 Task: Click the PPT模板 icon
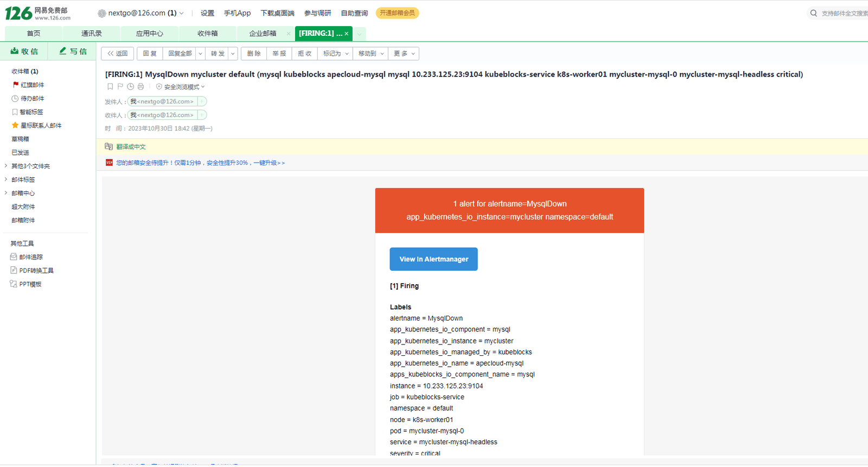click(14, 284)
